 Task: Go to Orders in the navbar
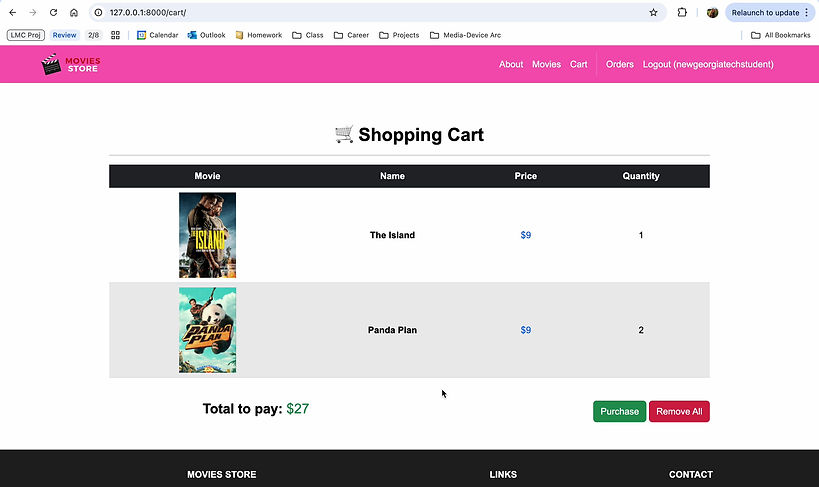click(x=620, y=64)
